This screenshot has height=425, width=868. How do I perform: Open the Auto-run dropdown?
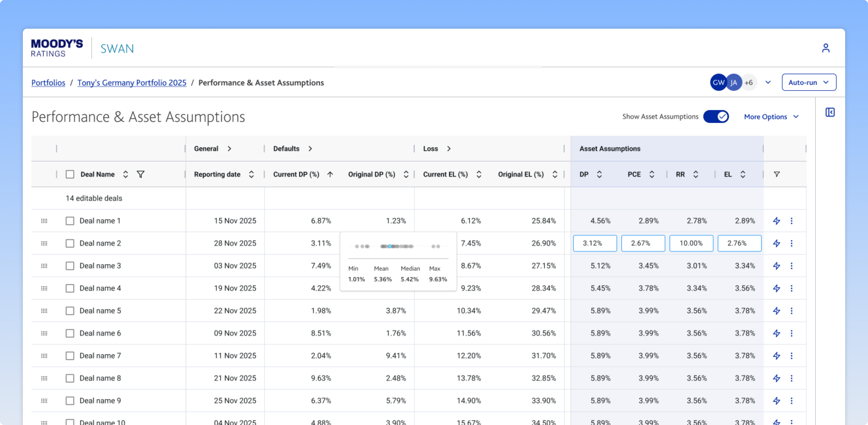tap(809, 82)
